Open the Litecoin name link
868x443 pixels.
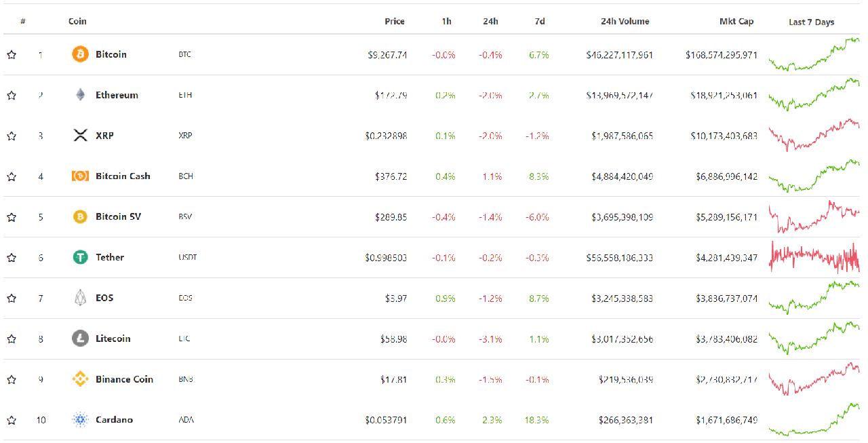(113, 339)
